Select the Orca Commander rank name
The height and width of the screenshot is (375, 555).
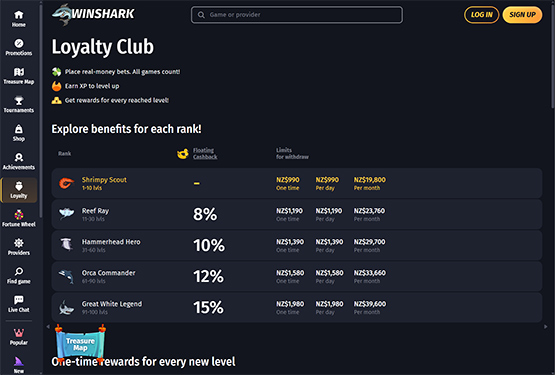(x=109, y=273)
